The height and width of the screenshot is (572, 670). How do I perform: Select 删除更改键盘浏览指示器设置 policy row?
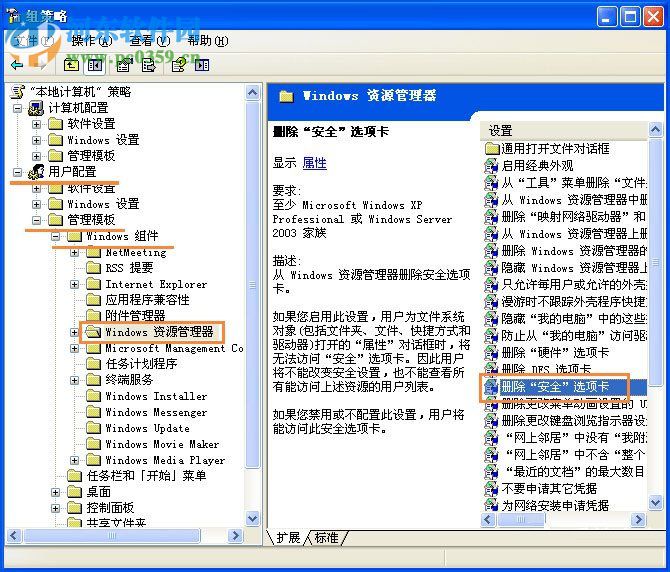(573, 421)
